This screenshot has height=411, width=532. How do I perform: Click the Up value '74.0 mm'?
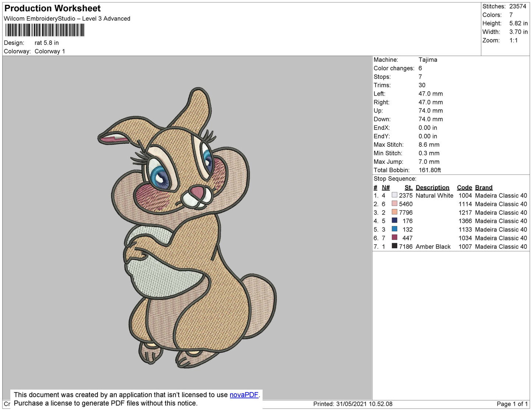pyautogui.click(x=431, y=111)
